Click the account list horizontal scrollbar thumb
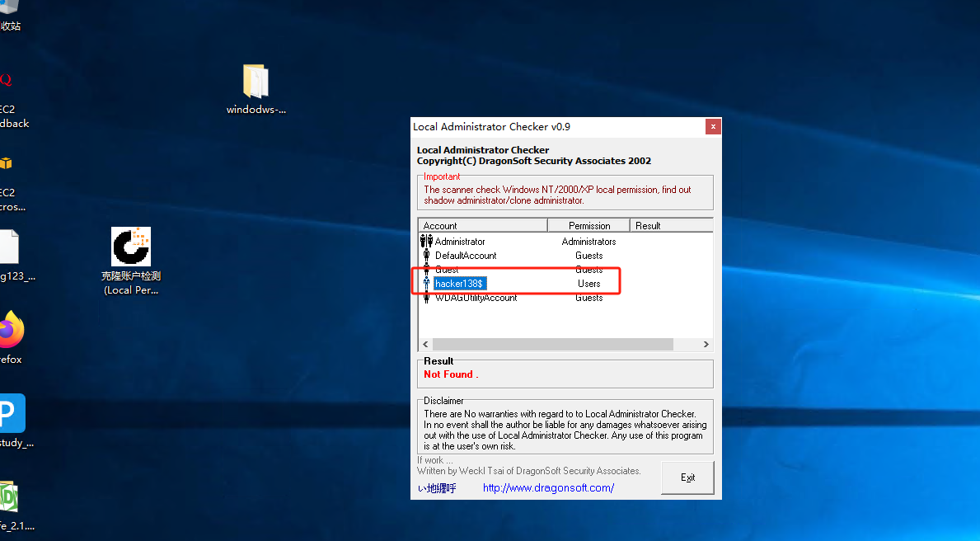 click(x=552, y=344)
